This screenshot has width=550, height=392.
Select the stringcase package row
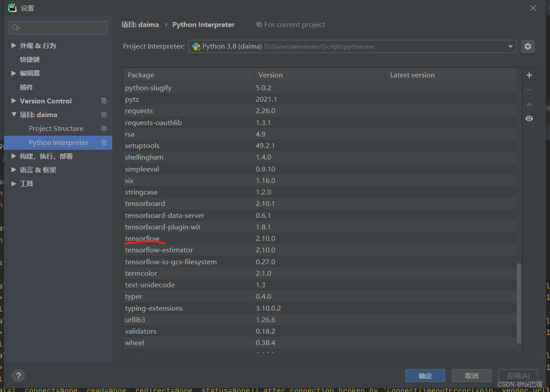320,192
